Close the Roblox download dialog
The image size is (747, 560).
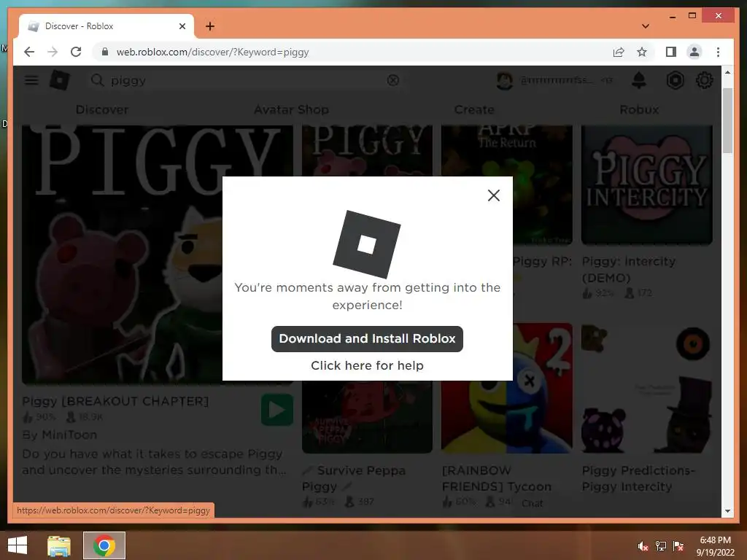[494, 195]
